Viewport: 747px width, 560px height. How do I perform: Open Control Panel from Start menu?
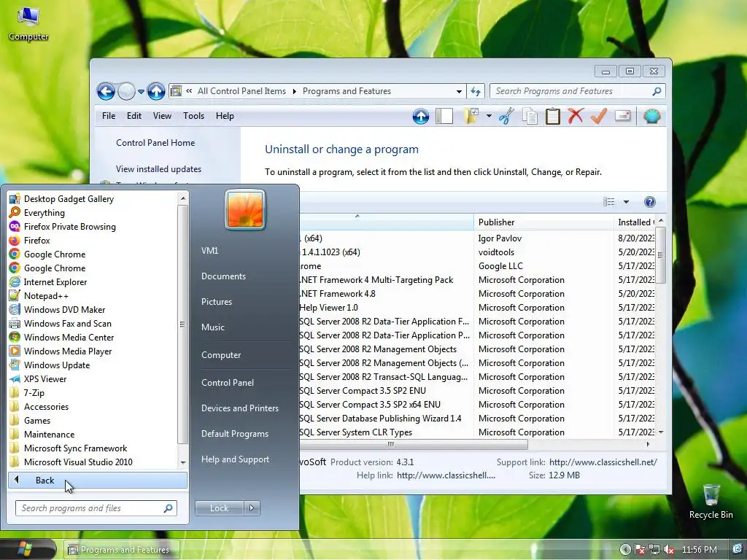pyautogui.click(x=228, y=382)
